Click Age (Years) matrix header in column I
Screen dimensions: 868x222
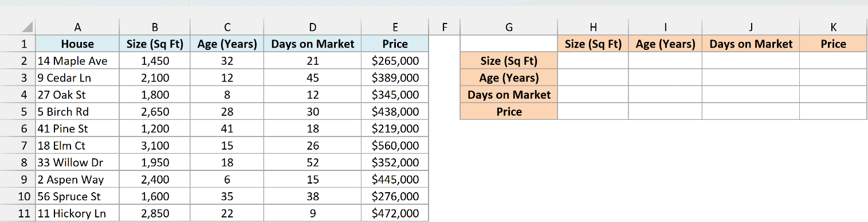pos(665,44)
